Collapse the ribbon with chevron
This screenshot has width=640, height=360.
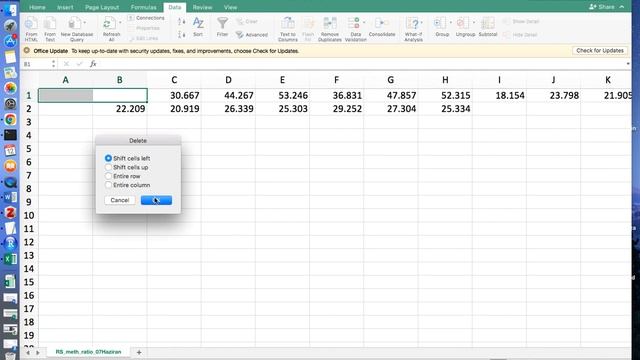click(622, 7)
